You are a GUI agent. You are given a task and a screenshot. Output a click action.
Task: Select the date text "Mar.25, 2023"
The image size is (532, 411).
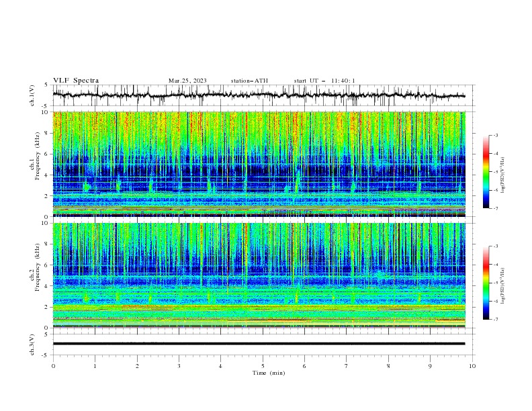pyautogui.click(x=187, y=81)
